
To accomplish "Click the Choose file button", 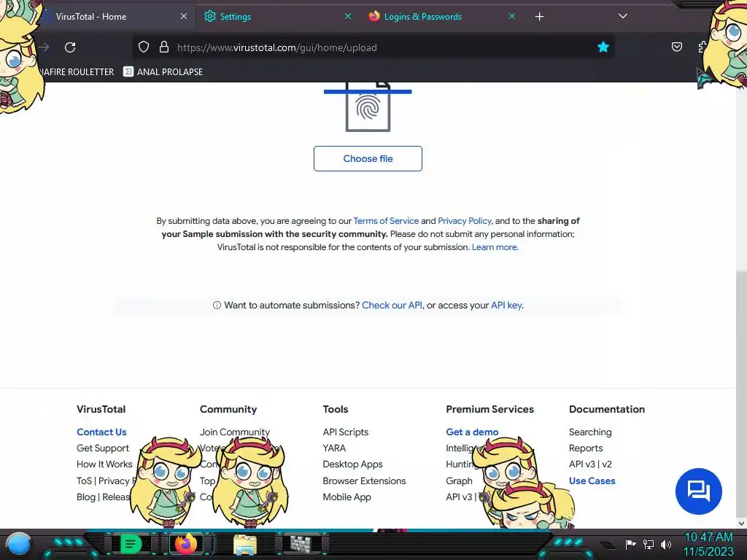I will point(368,158).
